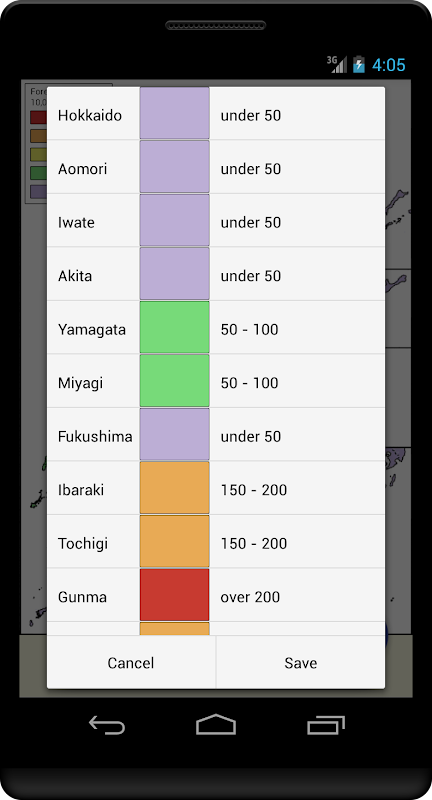The height and width of the screenshot is (800, 432).
Task: Tap the Android home navigation icon
Action: click(216, 724)
